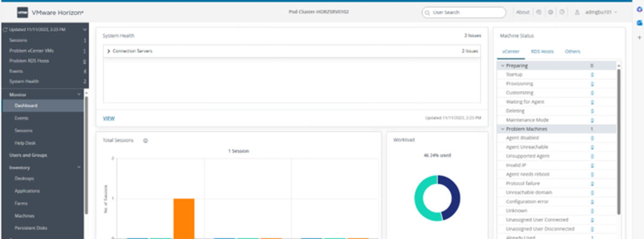Open the Outlook icon in browser sidebar

tap(639, 23)
